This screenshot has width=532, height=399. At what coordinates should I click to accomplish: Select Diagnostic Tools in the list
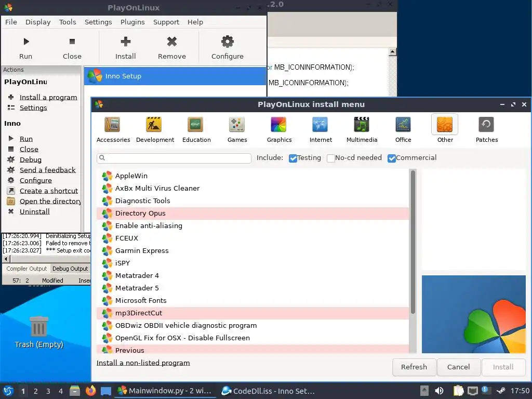point(253,201)
